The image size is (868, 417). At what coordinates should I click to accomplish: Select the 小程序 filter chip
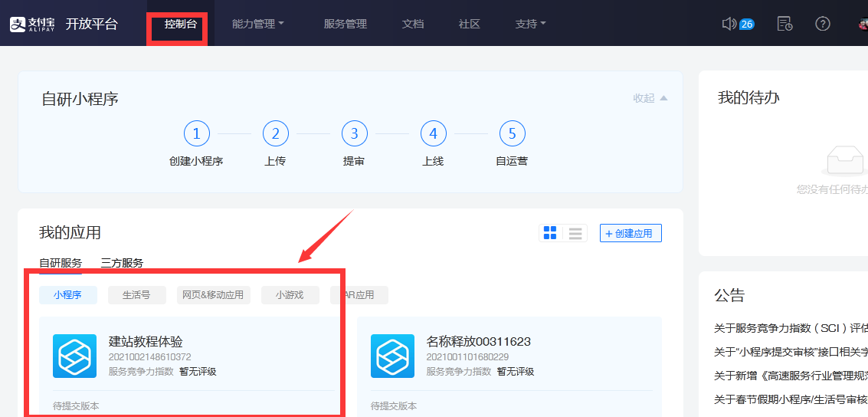(x=67, y=295)
